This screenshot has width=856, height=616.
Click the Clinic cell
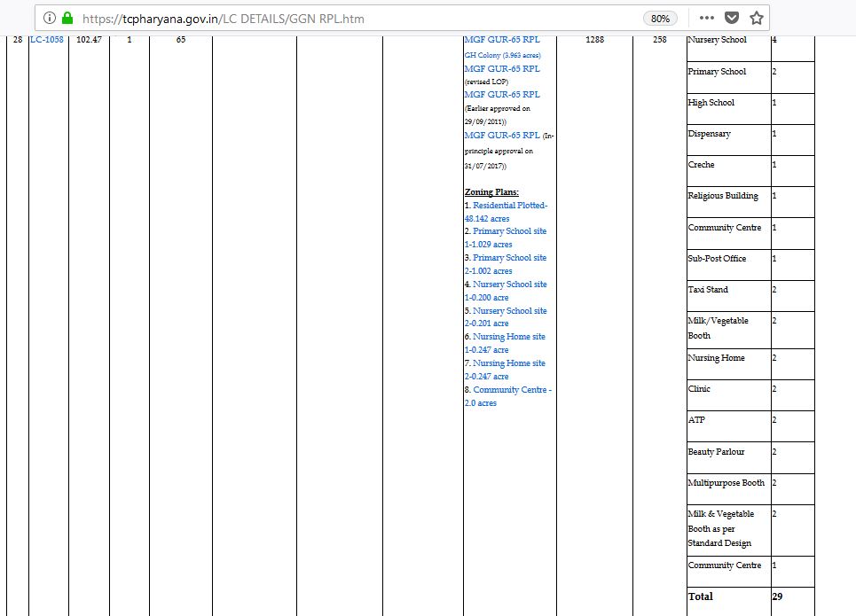pos(728,395)
